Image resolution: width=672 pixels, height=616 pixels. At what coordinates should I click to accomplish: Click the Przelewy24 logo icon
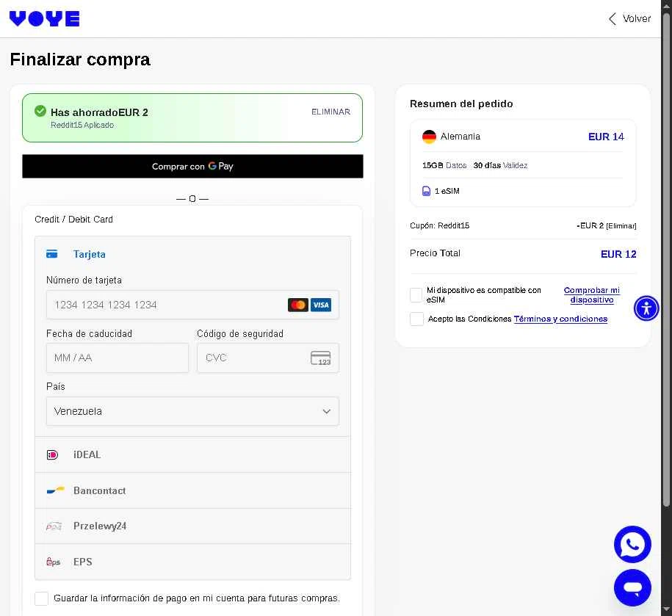pos(54,526)
